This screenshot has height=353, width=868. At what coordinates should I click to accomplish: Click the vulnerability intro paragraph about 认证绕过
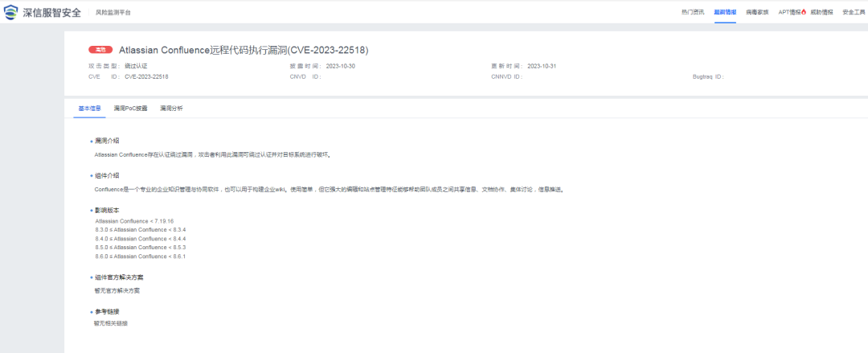pyautogui.click(x=213, y=155)
